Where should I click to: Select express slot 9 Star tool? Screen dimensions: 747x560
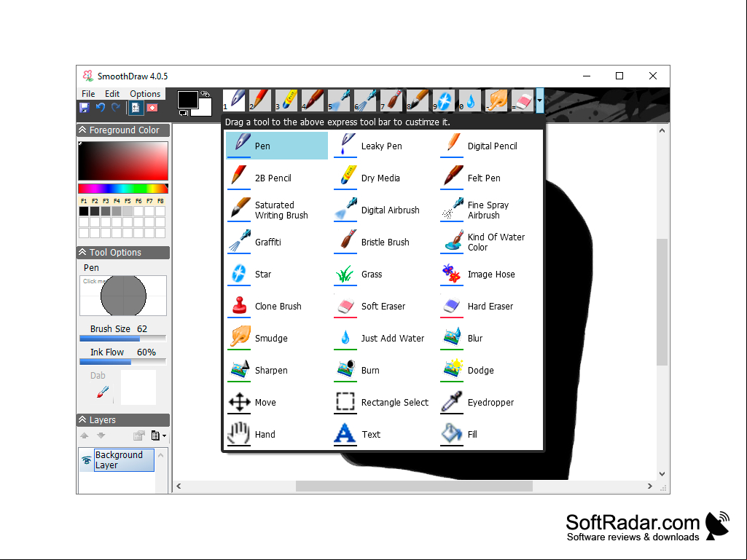point(444,100)
